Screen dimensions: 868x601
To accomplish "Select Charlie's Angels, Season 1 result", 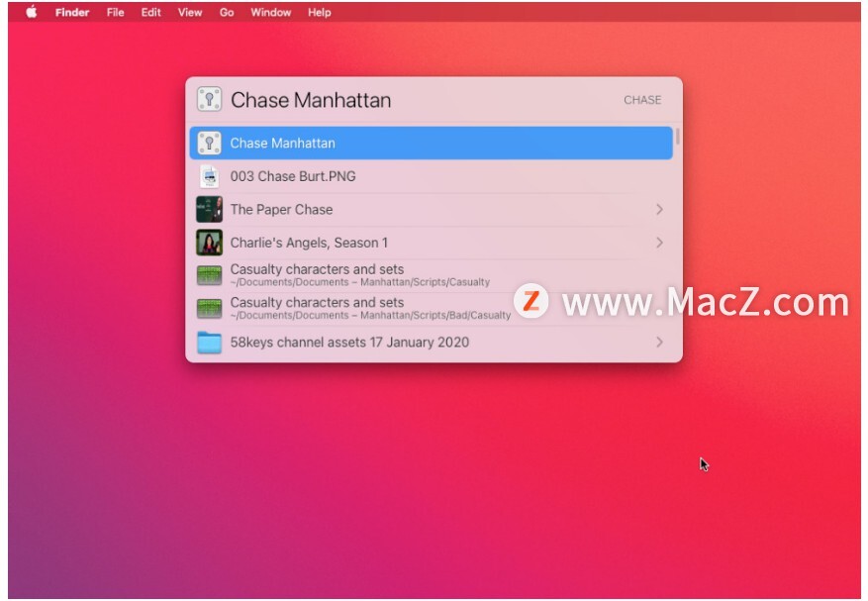I will 431,243.
